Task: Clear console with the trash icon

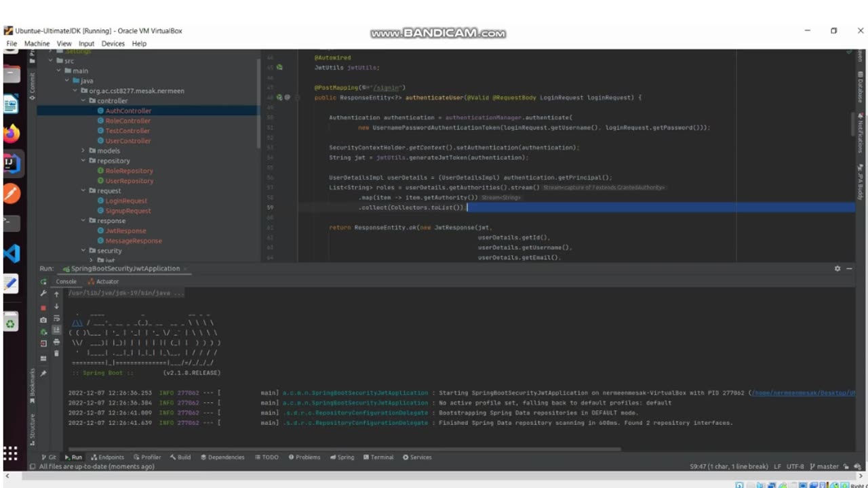Action: coord(56,354)
